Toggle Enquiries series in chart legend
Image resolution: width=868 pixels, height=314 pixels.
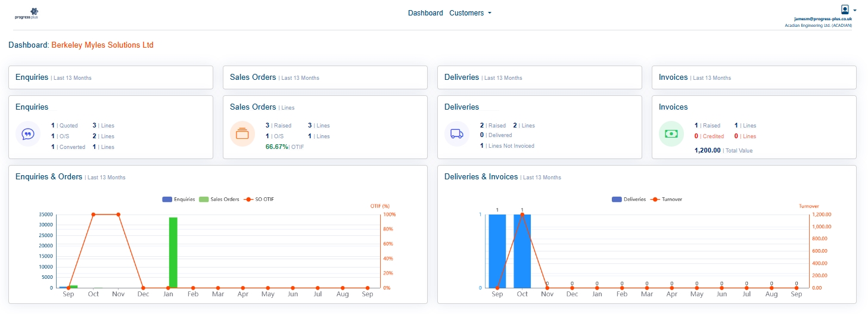click(179, 199)
